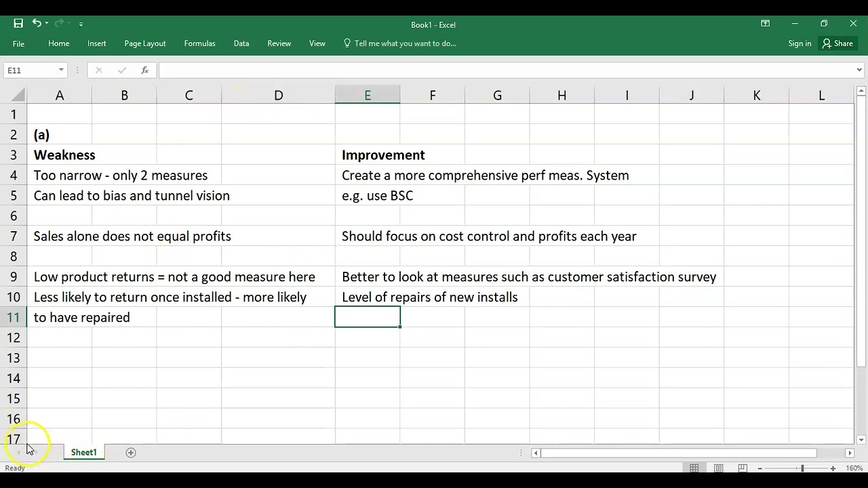This screenshot has height=488, width=868.
Task: Click the vertical scrollbar thumb
Action: point(861,232)
